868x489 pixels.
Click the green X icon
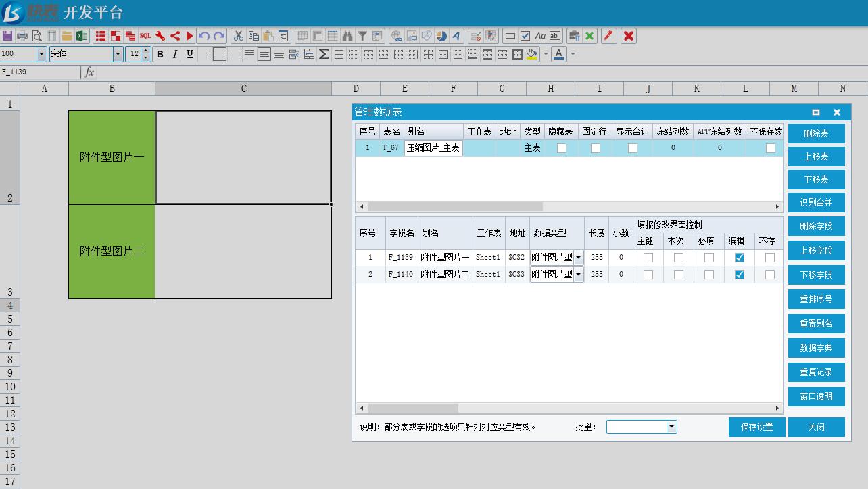(x=589, y=36)
